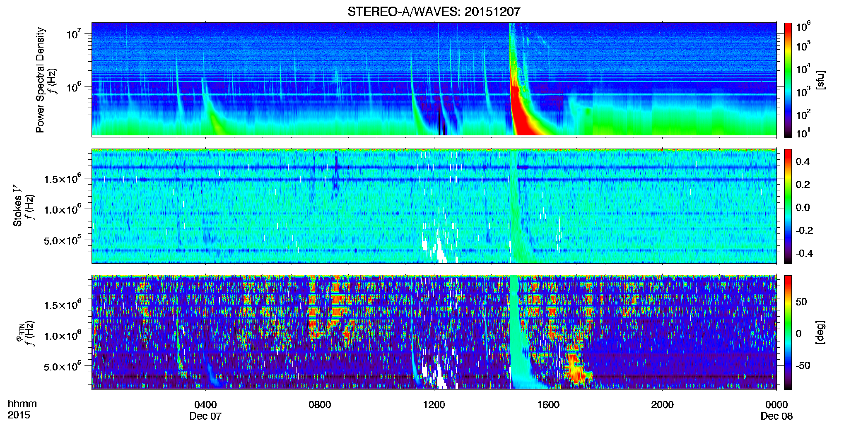This screenshot has height=447, width=868.
Task: Click the [deg] unit label
Action: click(x=820, y=332)
